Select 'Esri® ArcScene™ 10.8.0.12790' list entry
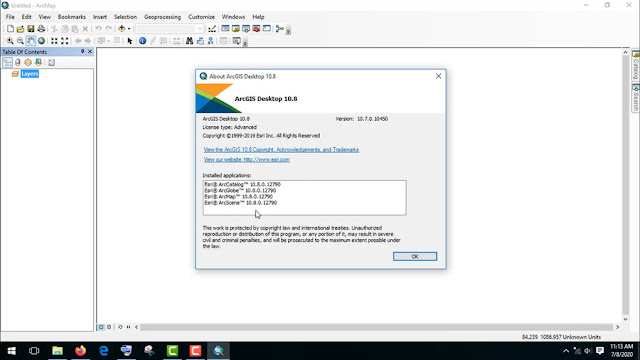Viewport: 640px width, 360px height. 240,203
